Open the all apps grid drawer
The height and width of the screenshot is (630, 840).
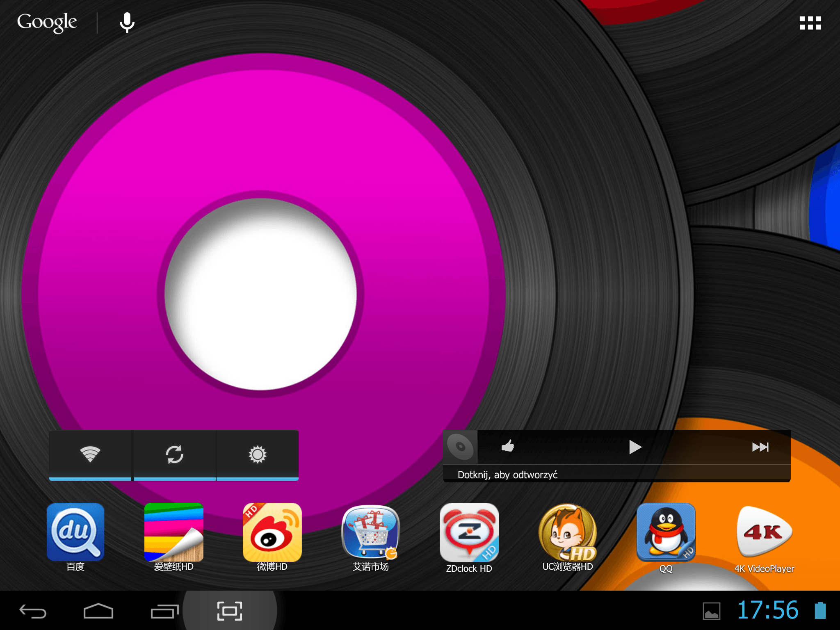pyautogui.click(x=810, y=23)
